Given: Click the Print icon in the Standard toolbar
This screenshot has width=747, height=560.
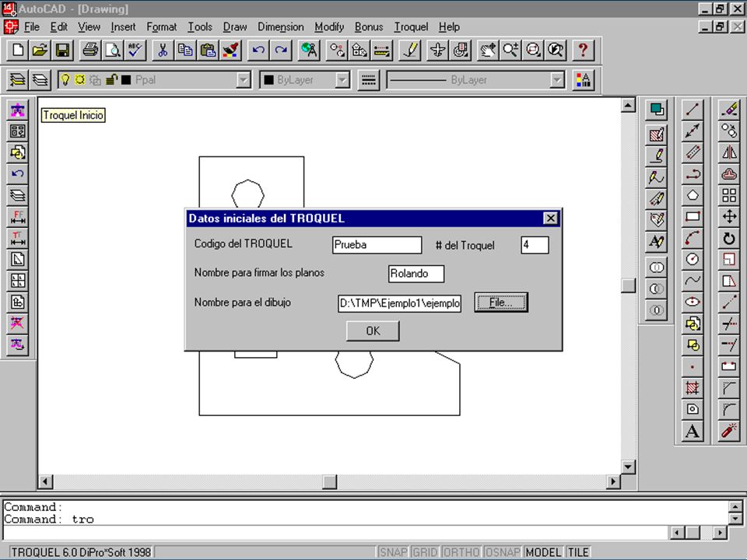Looking at the screenshot, I should (90, 50).
